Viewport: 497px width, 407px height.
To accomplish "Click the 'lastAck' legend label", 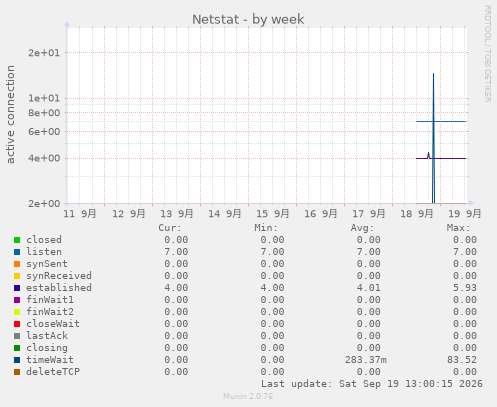I will click(47, 336).
